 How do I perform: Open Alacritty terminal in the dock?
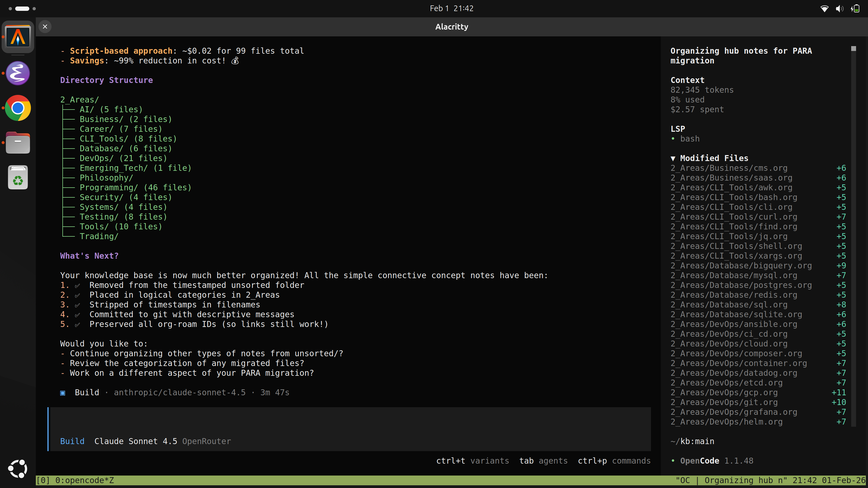[x=18, y=37]
